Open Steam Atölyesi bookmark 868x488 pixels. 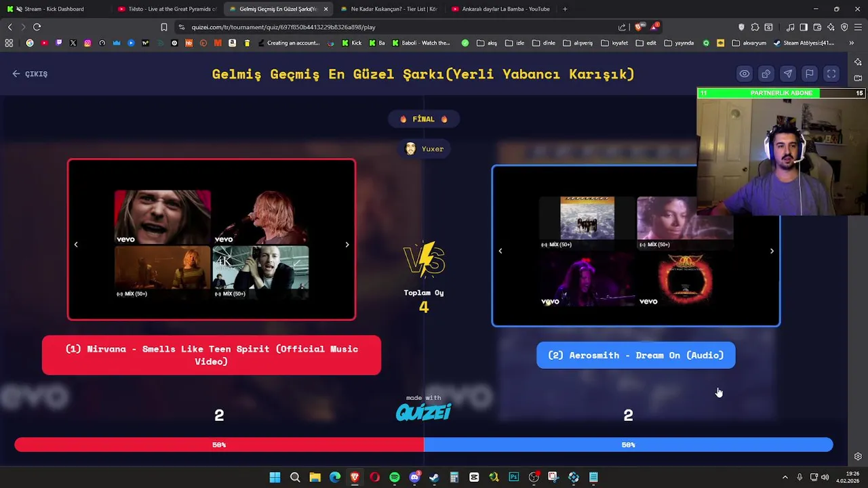pyautogui.click(x=804, y=43)
